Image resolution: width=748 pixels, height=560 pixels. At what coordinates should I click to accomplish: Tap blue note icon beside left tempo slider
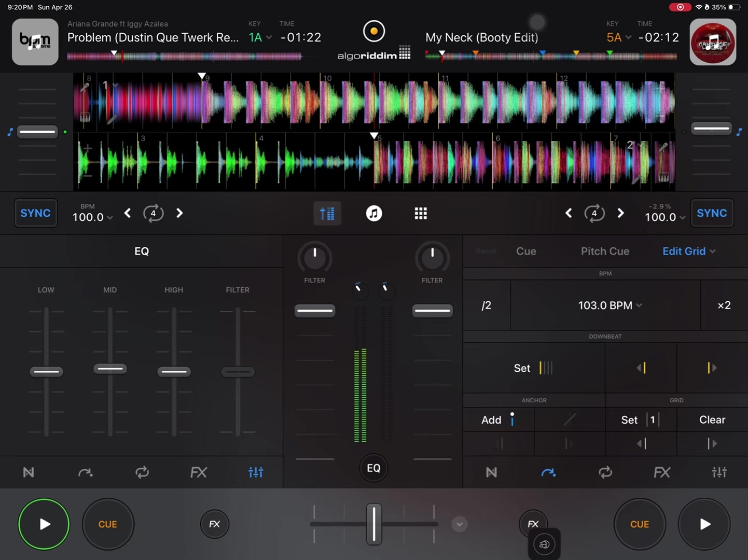point(10,132)
